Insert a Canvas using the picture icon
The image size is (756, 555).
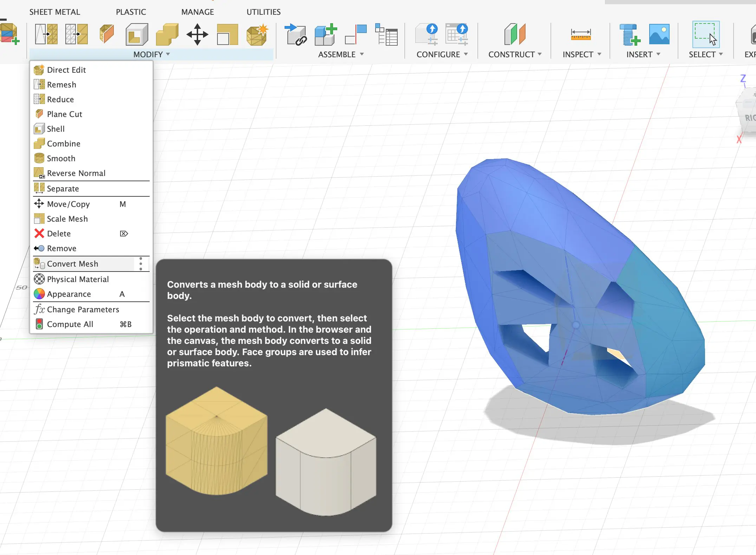(659, 34)
